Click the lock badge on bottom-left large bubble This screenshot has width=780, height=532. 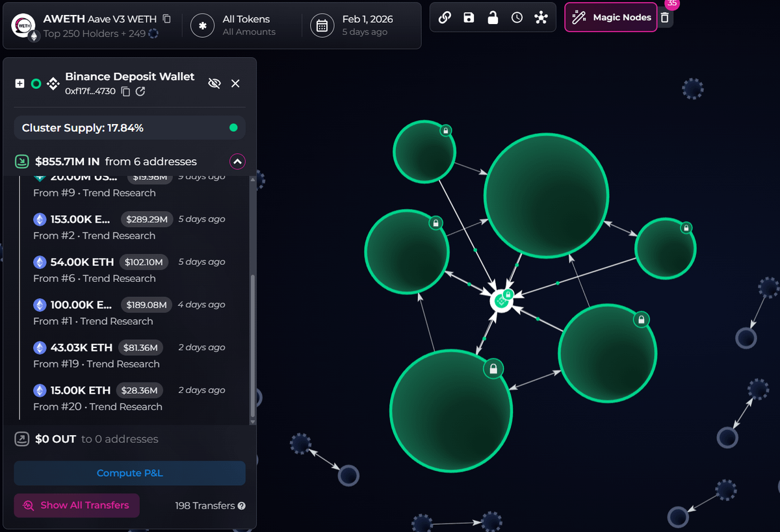point(493,370)
